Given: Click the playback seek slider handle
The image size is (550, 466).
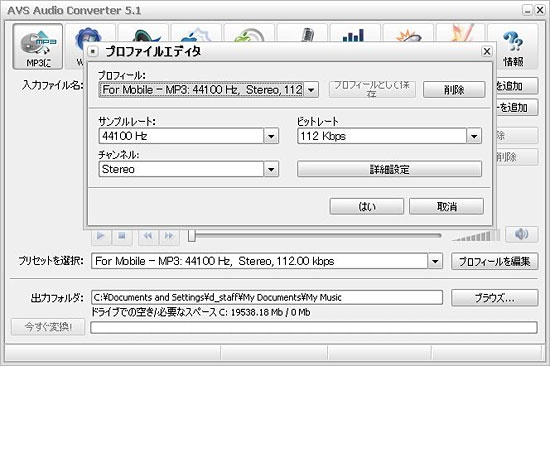Looking at the screenshot, I should 192,236.
